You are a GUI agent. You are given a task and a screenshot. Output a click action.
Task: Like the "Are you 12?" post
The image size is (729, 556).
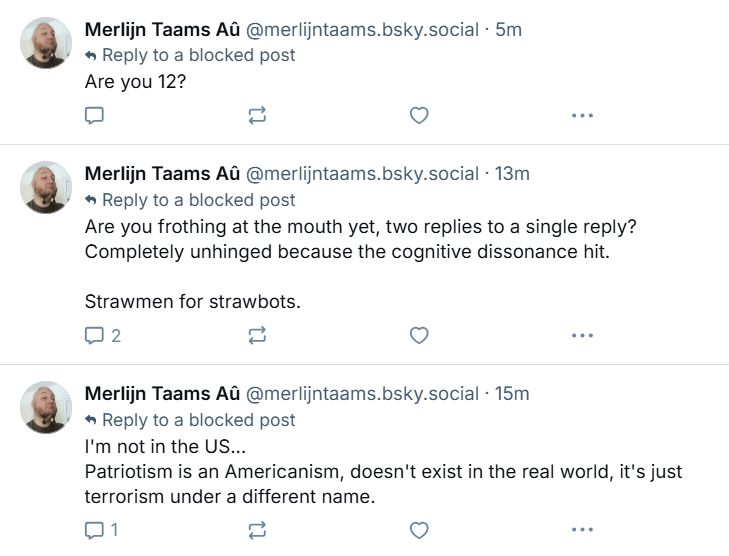pos(419,116)
